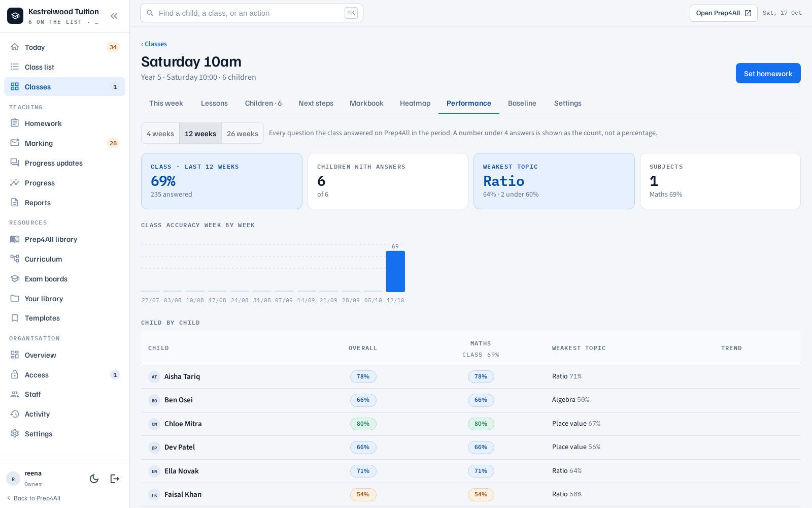Open the Next steps tab

[x=316, y=103]
